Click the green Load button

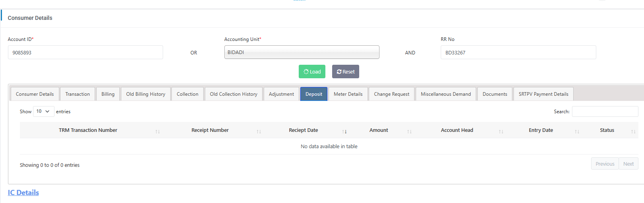(x=312, y=72)
